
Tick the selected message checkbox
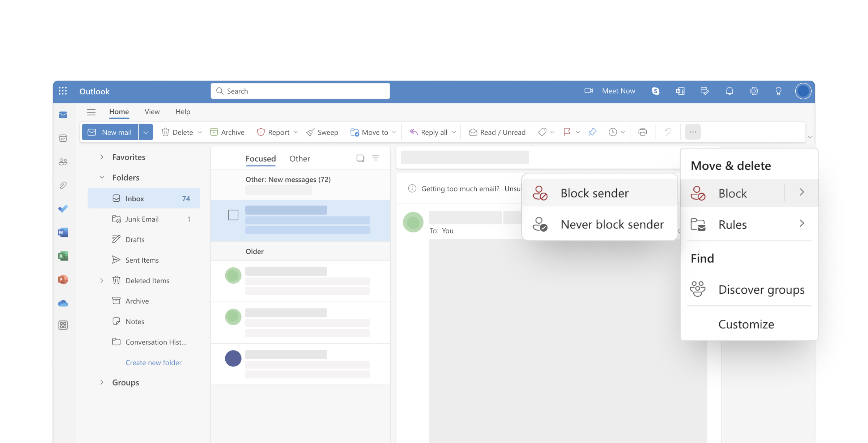pyautogui.click(x=233, y=215)
